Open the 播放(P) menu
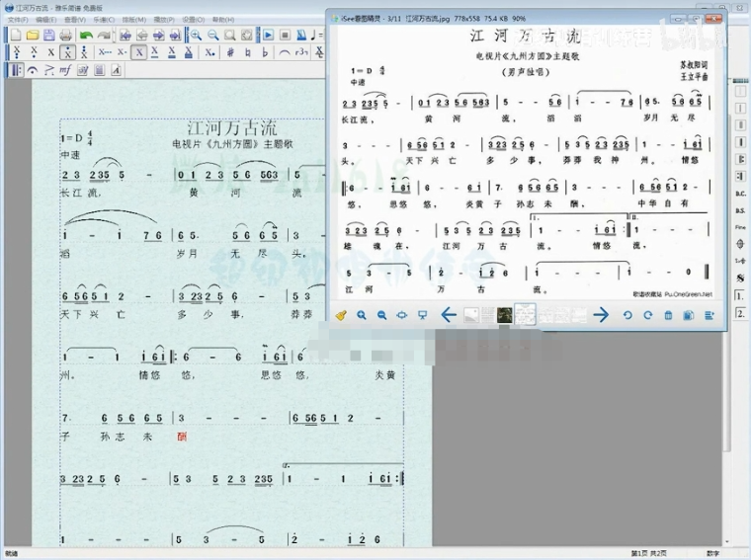751x560 pixels. tap(164, 19)
